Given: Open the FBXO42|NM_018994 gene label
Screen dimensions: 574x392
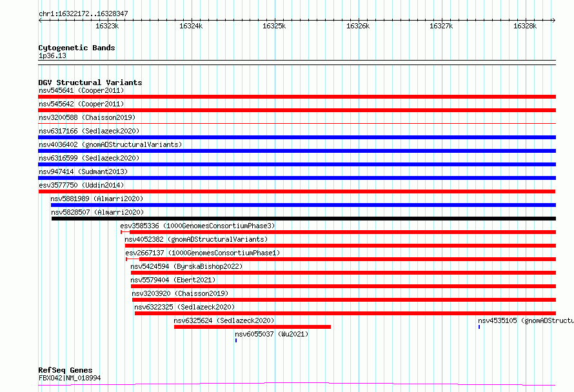Looking at the screenshot, I should tap(70, 378).
